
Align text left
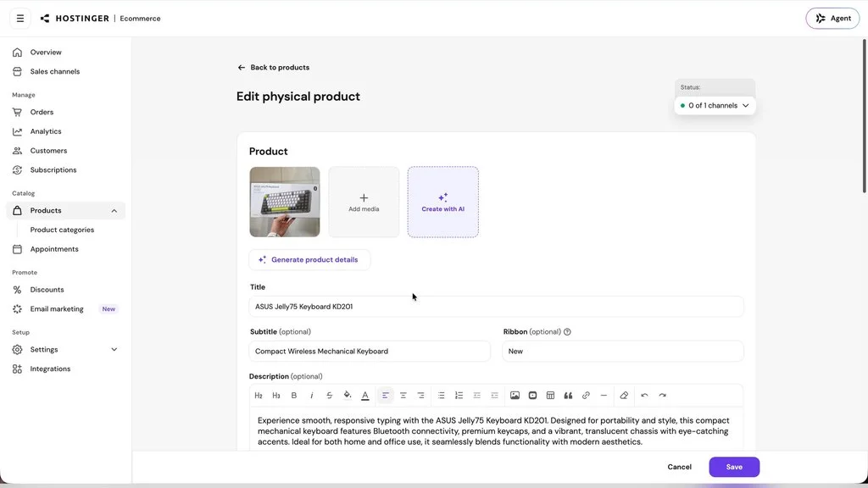click(x=386, y=396)
